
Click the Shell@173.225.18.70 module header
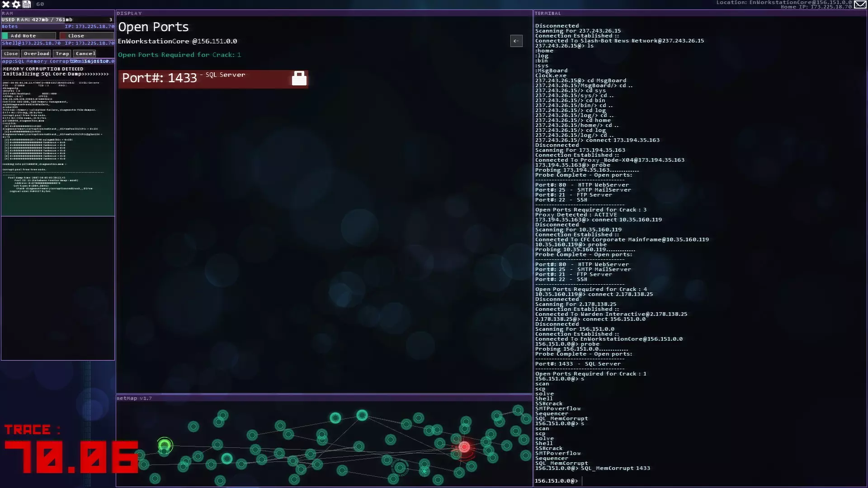32,43
